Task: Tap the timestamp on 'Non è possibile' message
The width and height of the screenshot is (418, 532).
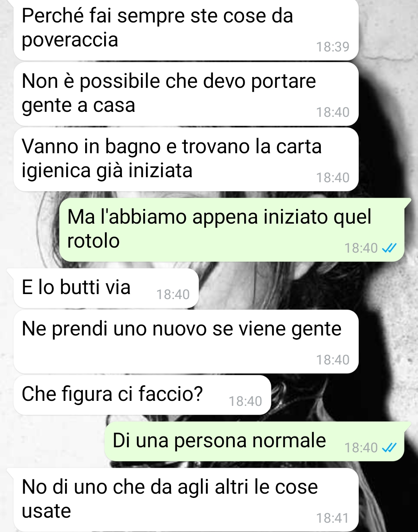Action: click(x=333, y=112)
